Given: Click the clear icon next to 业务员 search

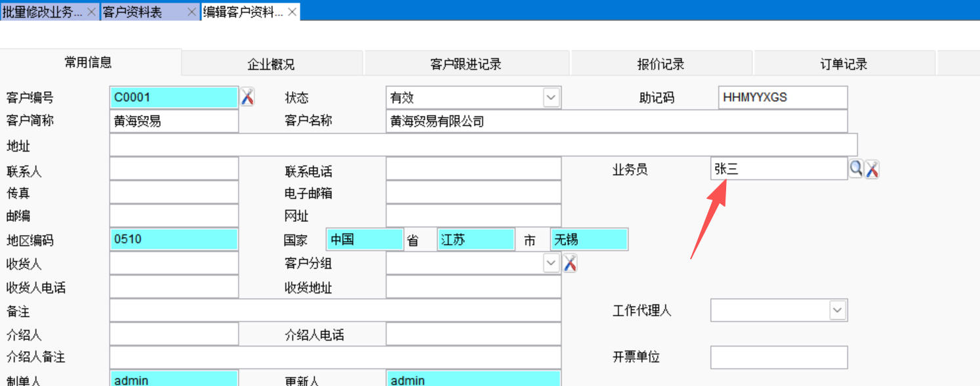Looking at the screenshot, I should [x=872, y=169].
